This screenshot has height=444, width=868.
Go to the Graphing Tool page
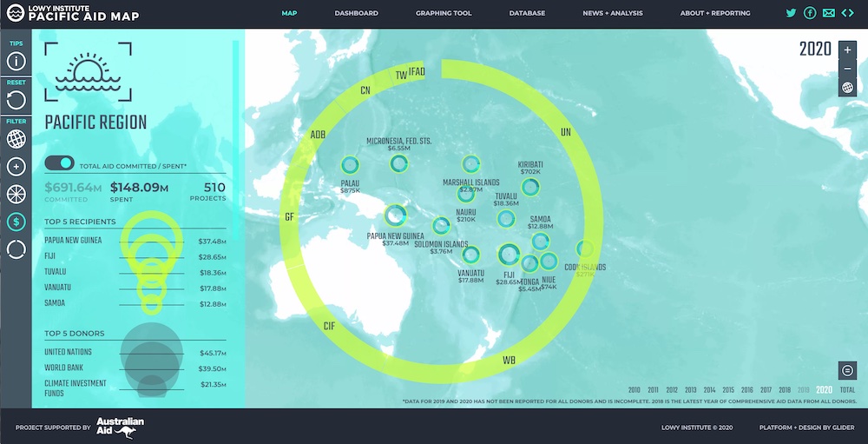[443, 13]
